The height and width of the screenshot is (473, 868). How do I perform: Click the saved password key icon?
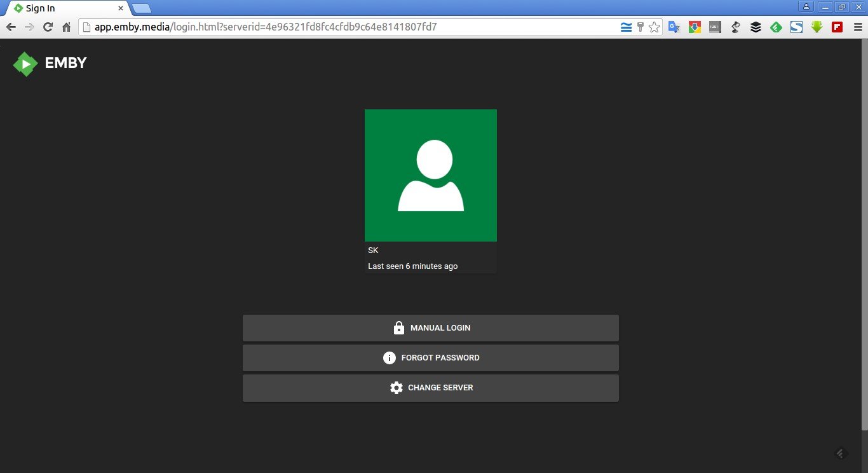[x=641, y=27]
